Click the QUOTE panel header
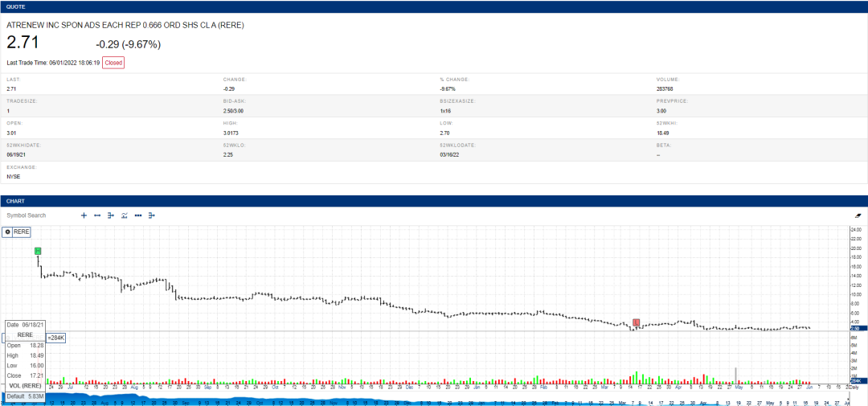The image size is (868, 406). [x=434, y=6]
